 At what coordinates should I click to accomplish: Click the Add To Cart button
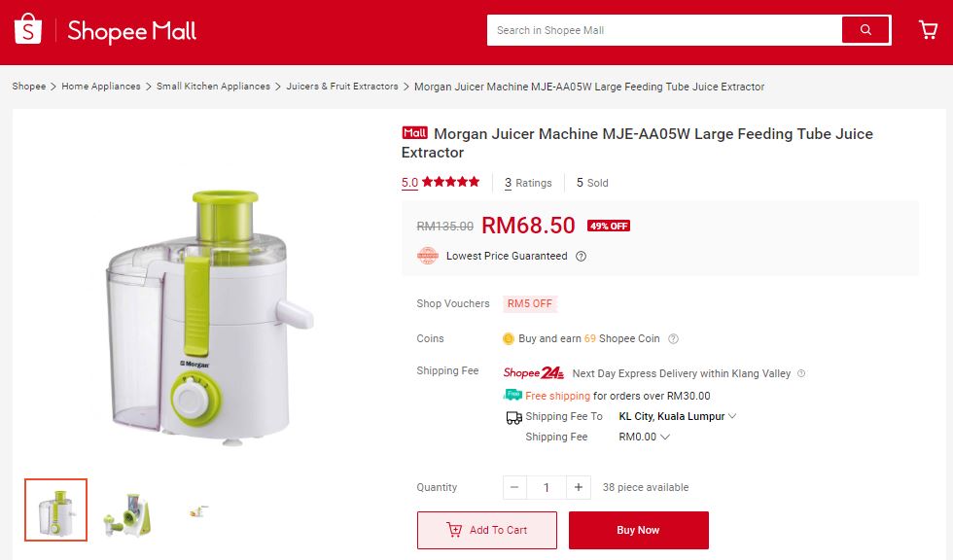click(487, 530)
